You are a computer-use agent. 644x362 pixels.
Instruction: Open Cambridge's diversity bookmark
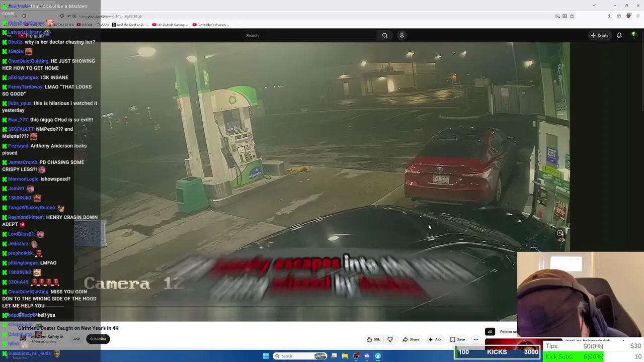[211, 25]
